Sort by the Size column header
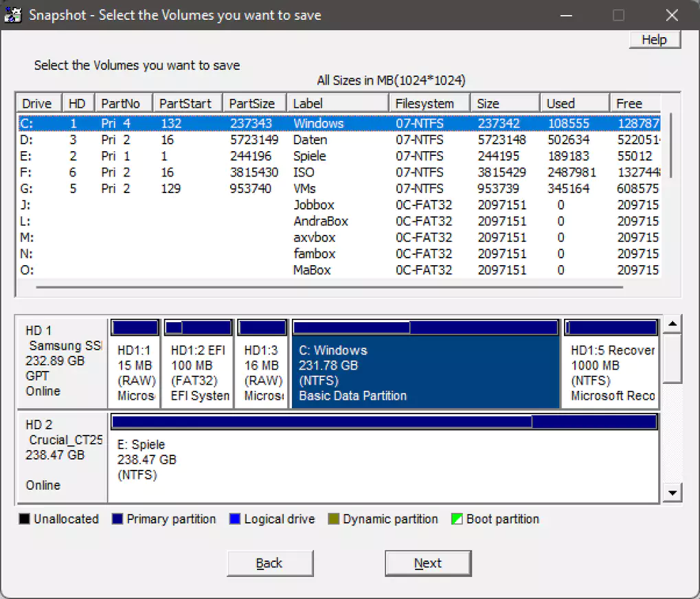Screen dimensions: 700x599 [x=505, y=104]
